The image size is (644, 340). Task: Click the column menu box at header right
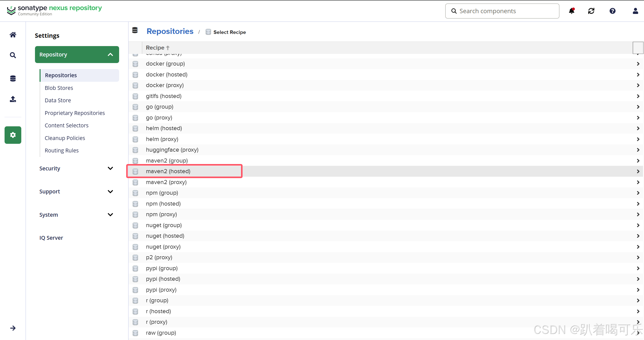pyautogui.click(x=638, y=48)
